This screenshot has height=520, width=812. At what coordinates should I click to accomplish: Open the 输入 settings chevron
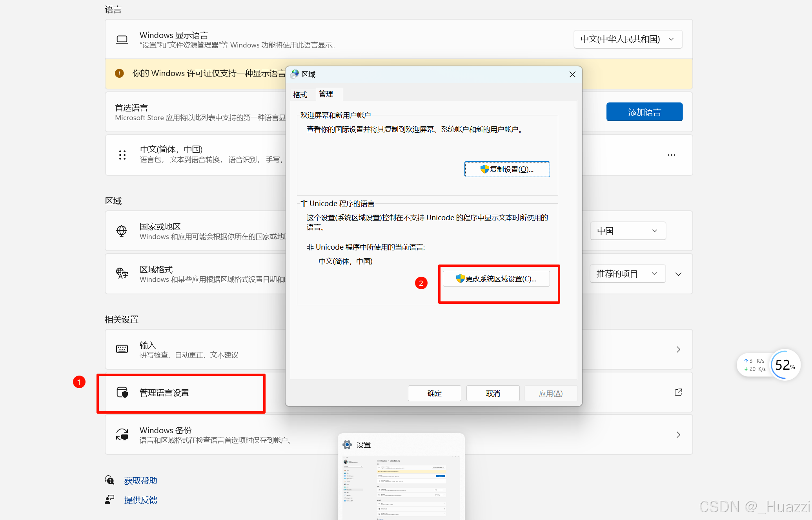(x=678, y=349)
